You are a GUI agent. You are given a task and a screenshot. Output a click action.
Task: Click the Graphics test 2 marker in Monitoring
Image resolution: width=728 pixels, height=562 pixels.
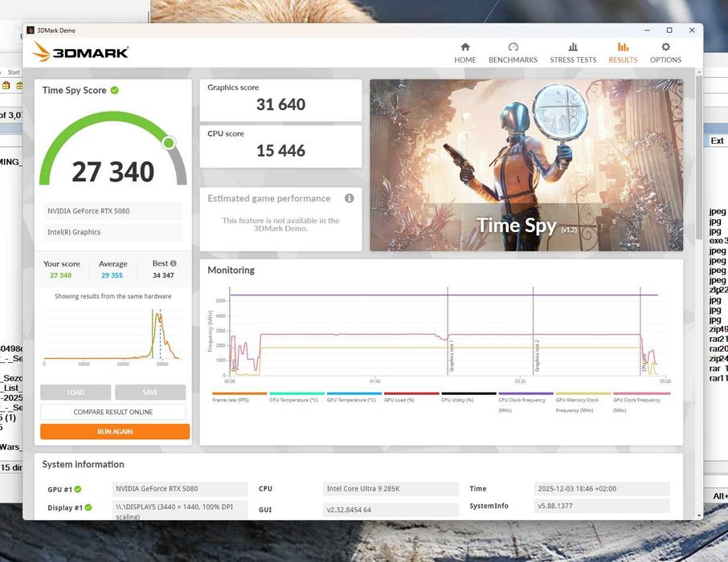536,356
